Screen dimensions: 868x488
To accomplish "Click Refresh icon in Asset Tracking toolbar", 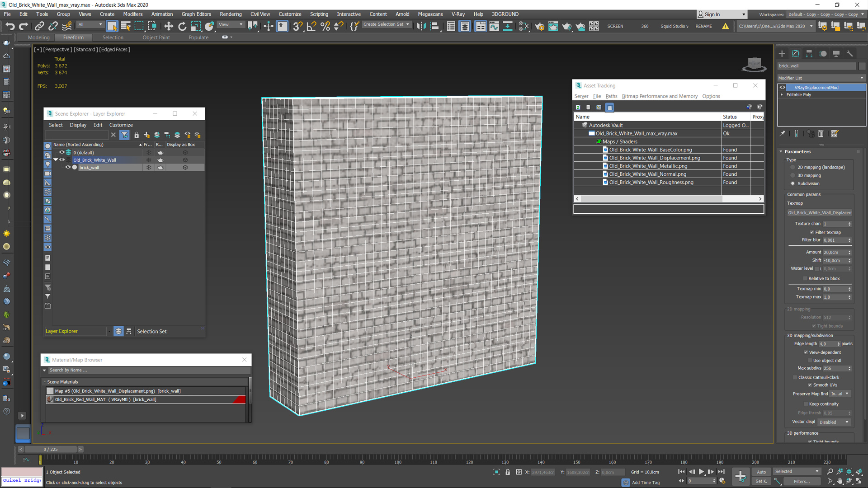I will pos(578,107).
